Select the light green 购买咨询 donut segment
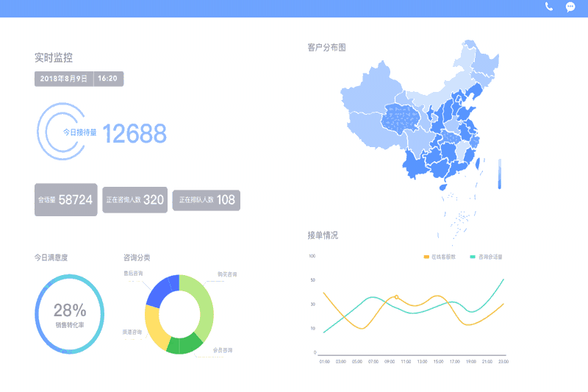This screenshot has width=588, height=392. (204, 307)
